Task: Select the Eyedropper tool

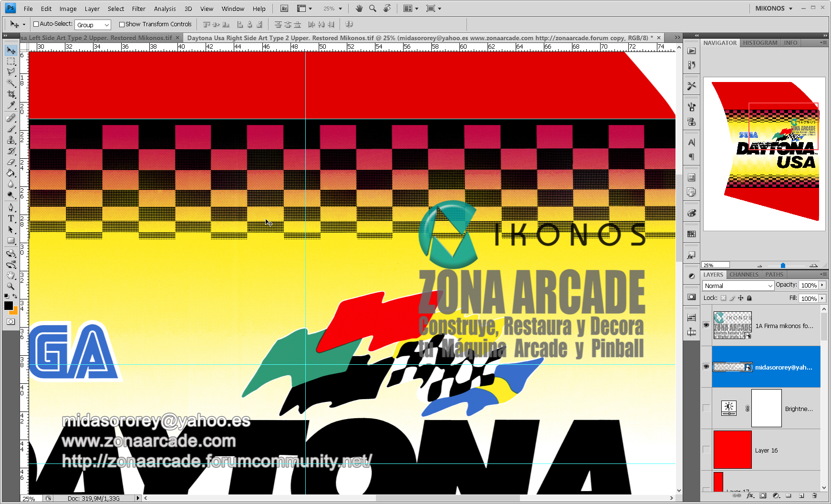Action: [x=11, y=105]
